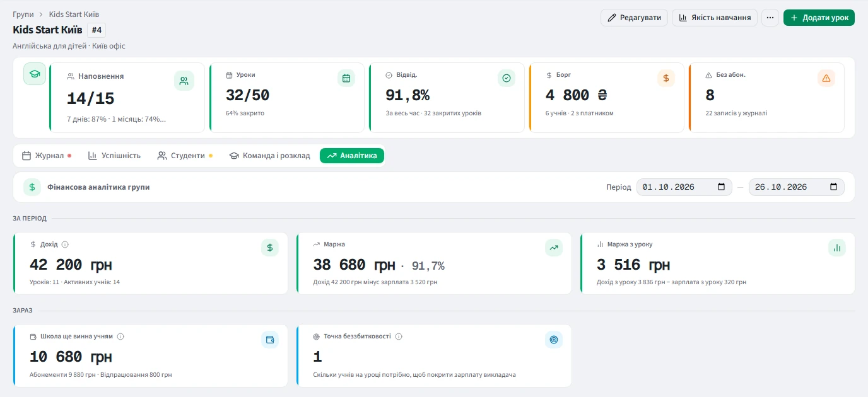868x397 pixels.
Task: Navigate to Групи breadcrumb link
Action: (x=23, y=14)
